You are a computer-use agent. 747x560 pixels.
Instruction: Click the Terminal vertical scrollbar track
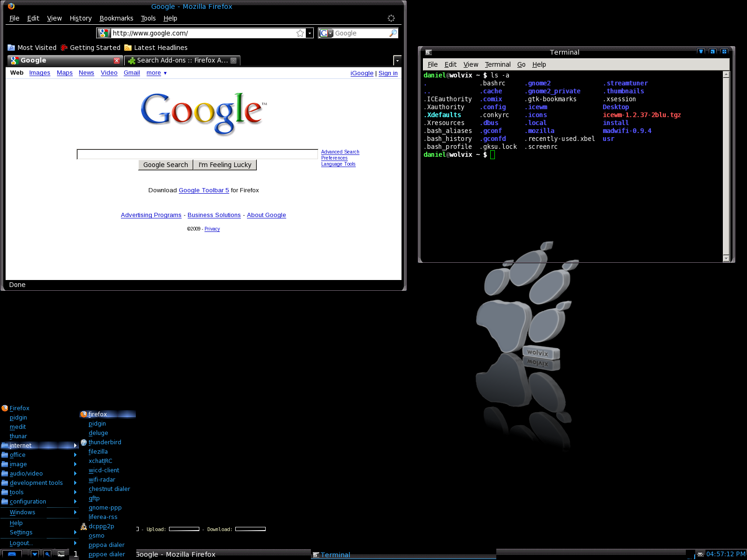[726, 166]
